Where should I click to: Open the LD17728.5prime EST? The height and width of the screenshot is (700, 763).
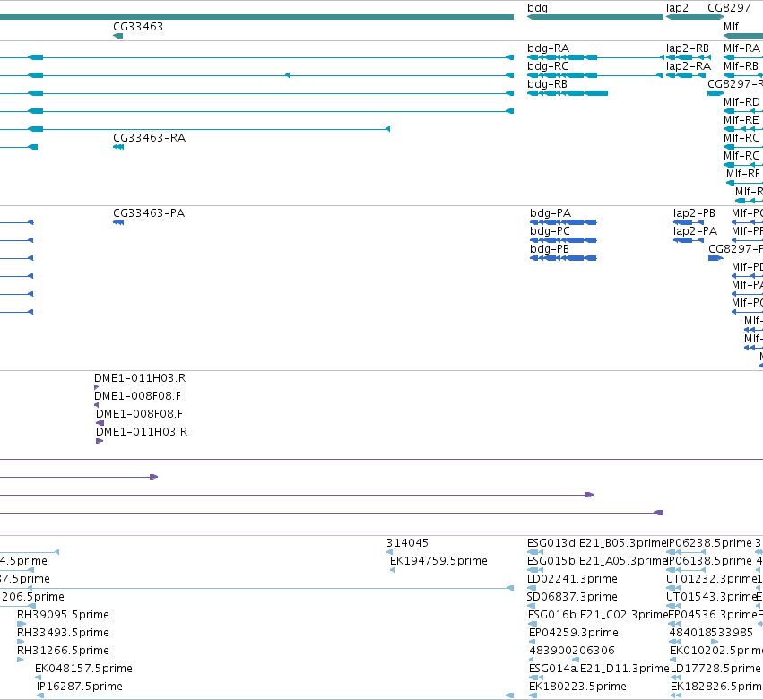pos(675,678)
